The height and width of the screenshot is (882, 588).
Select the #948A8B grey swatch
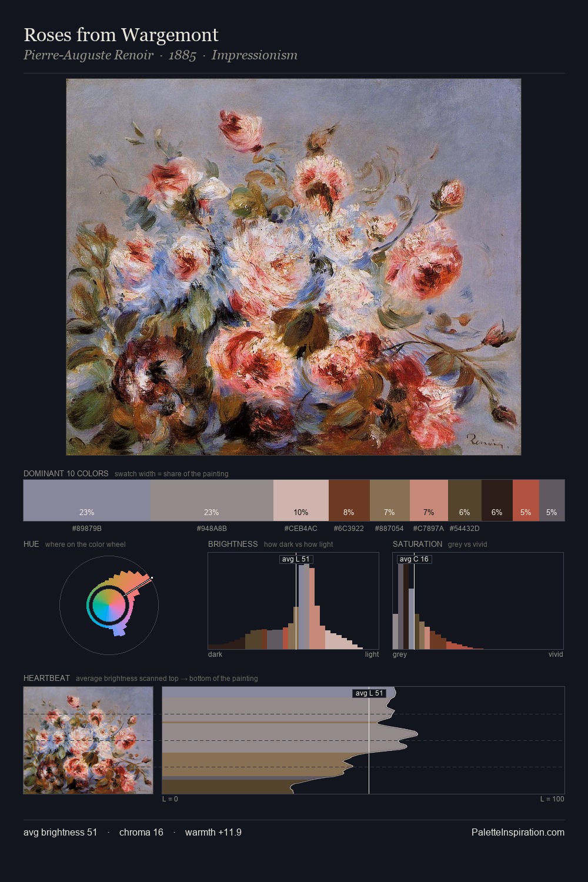[212, 500]
